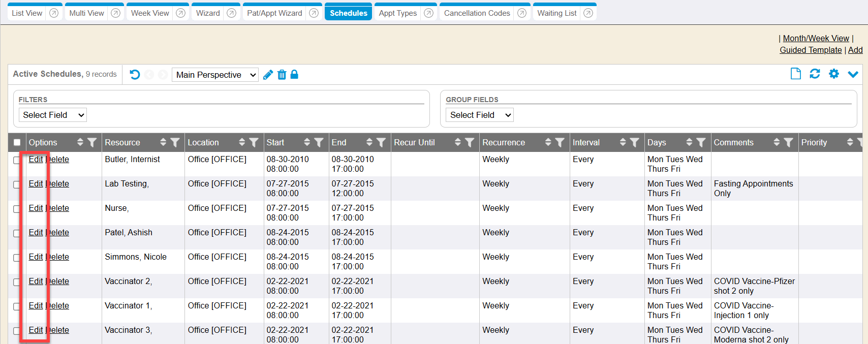Switch to the Appt Types tab
The width and height of the screenshot is (868, 344).
(397, 13)
